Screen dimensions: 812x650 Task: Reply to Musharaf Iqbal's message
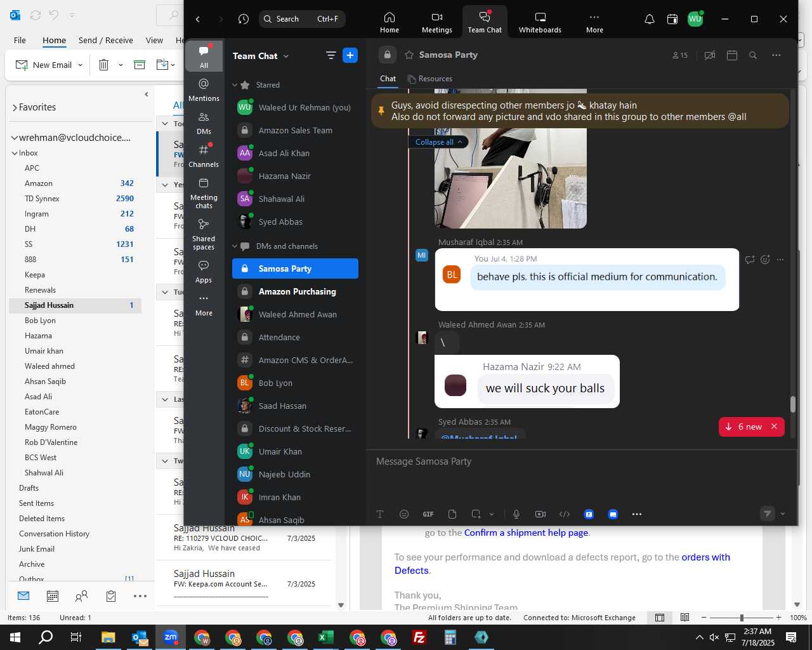(750, 259)
